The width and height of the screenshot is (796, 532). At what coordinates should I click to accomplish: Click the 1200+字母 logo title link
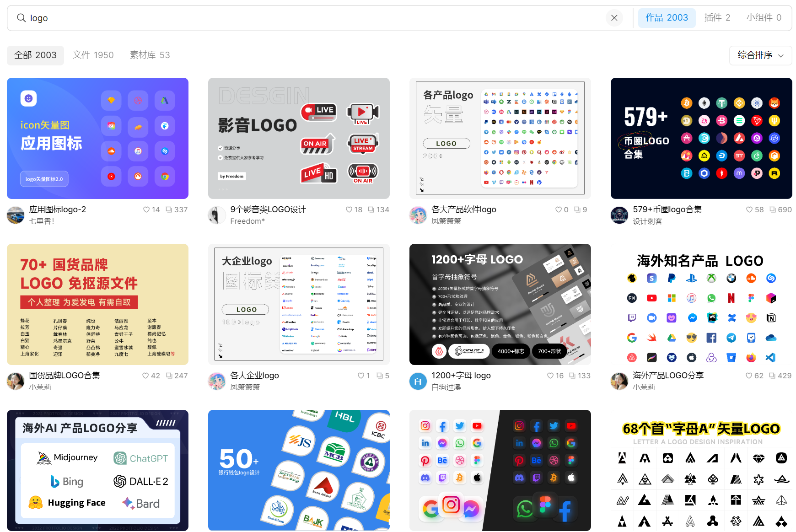pyautogui.click(x=461, y=376)
